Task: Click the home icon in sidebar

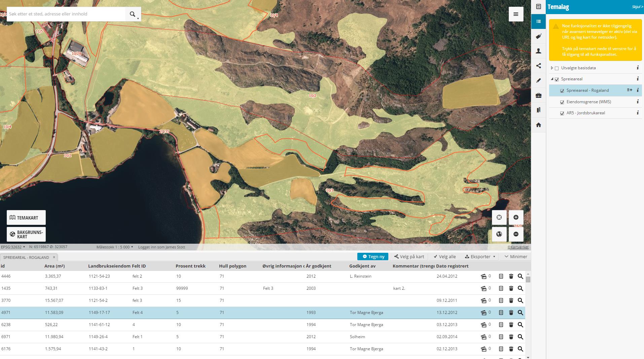Action: click(x=538, y=125)
